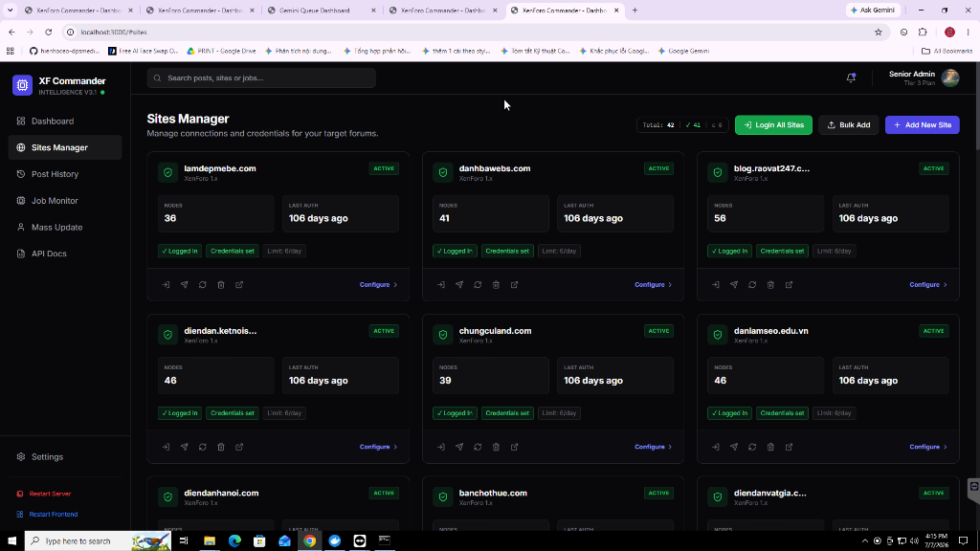Click Login All Sites button
This screenshot has height=551, width=980.
tap(773, 125)
